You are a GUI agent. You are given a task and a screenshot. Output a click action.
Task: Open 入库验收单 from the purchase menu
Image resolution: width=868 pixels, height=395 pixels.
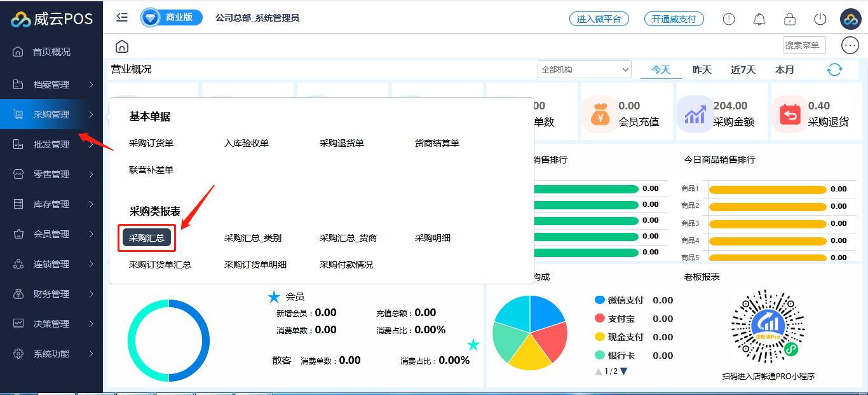(247, 143)
